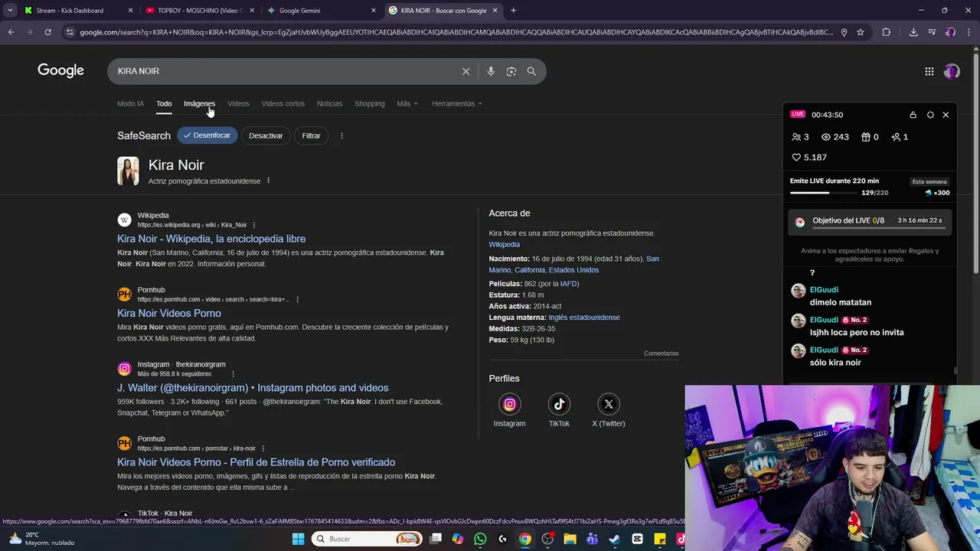Switch to the Shopping tab
This screenshot has width=980, height=551.
click(369, 103)
